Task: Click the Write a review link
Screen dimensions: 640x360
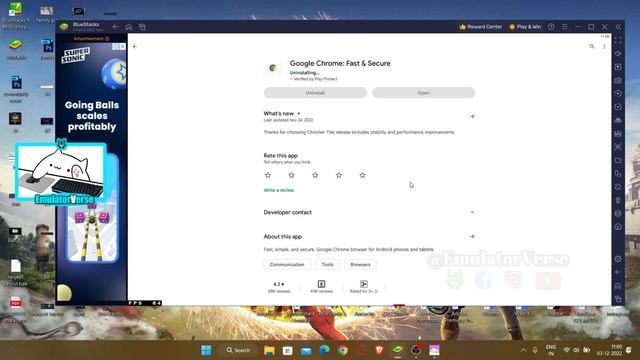Action: 279,190
